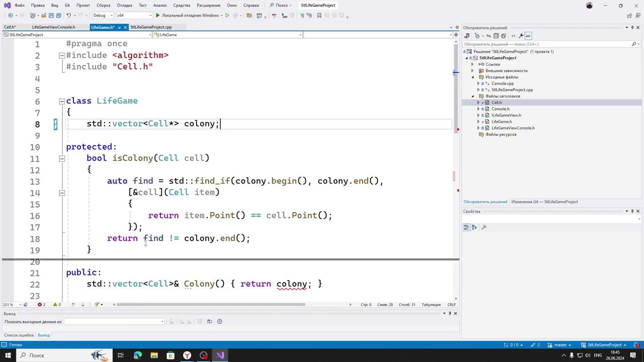Open Microsoft Edge from the taskbar
Viewport: 644px width, 362px height.
click(137, 355)
